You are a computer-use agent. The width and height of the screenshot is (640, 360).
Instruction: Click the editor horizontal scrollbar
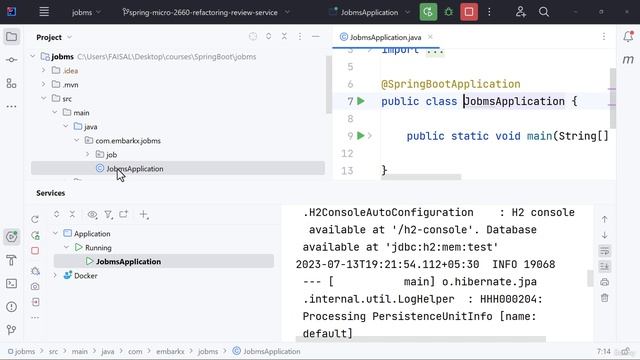[x=421, y=177]
